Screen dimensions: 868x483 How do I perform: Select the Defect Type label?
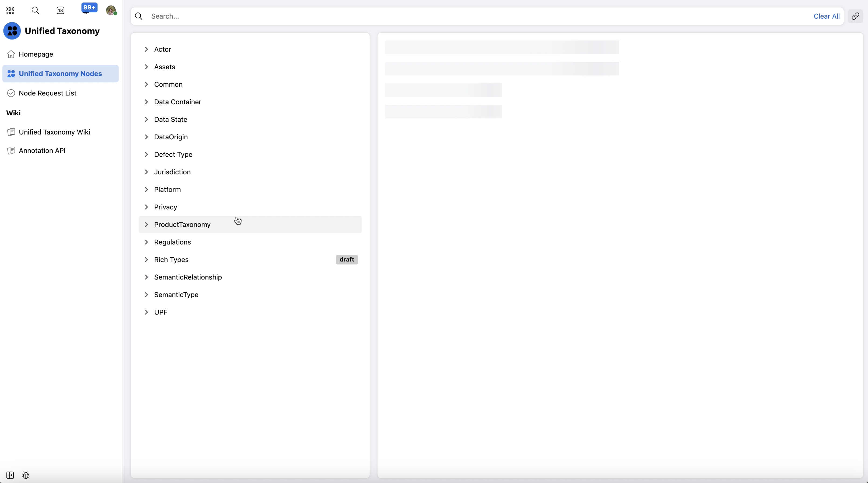[173, 154]
